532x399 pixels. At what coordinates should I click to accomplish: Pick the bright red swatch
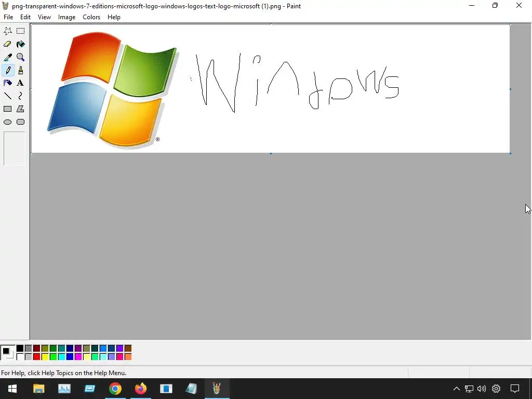tap(37, 356)
